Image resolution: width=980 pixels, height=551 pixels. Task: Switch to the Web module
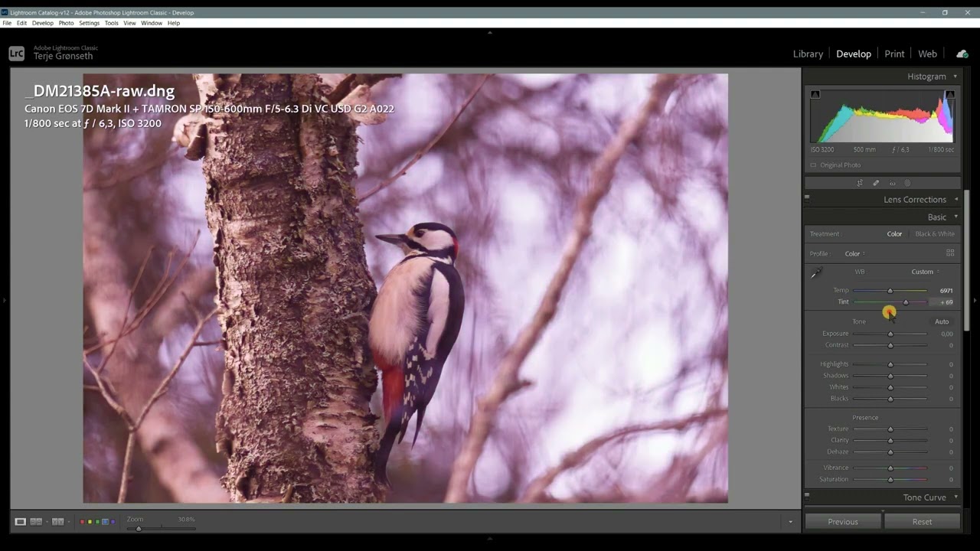[x=927, y=54]
